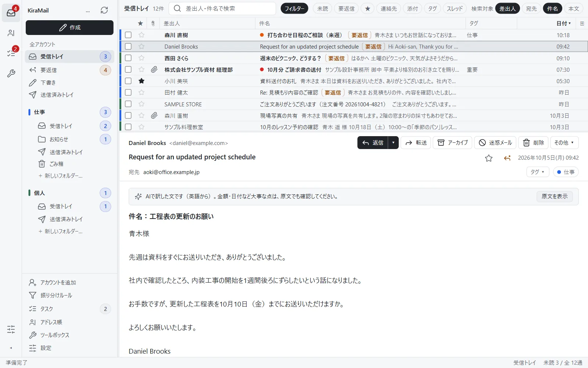The image size is (588, 368).
Task: Click the 作成 compose button
Action: tap(69, 28)
